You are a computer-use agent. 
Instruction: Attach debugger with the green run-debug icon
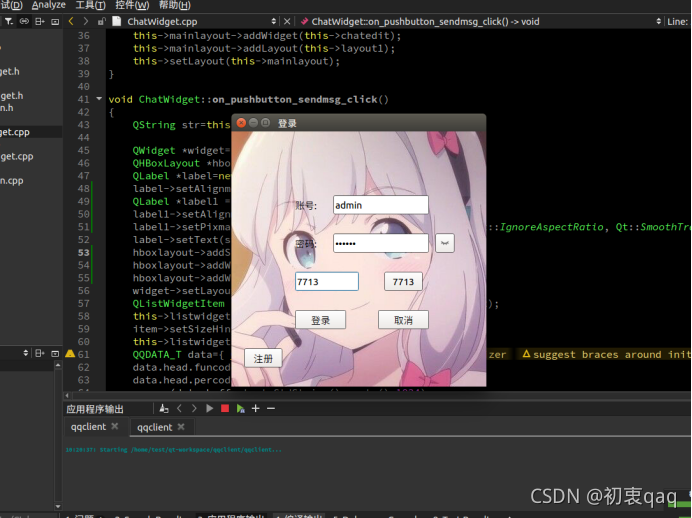[x=240, y=409]
